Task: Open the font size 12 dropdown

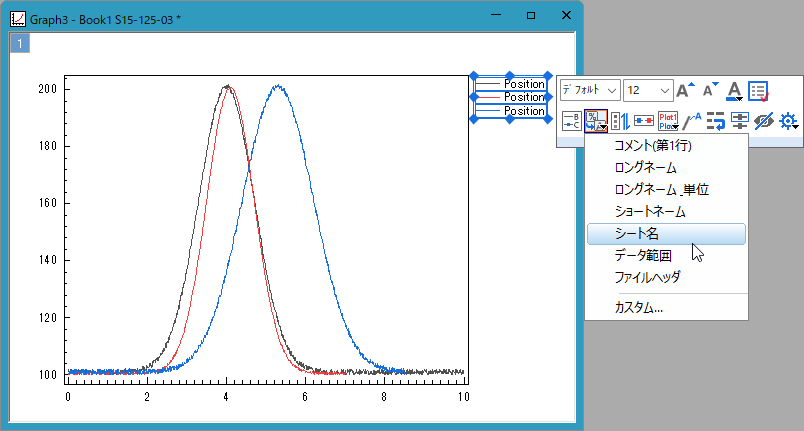Action: click(x=648, y=90)
